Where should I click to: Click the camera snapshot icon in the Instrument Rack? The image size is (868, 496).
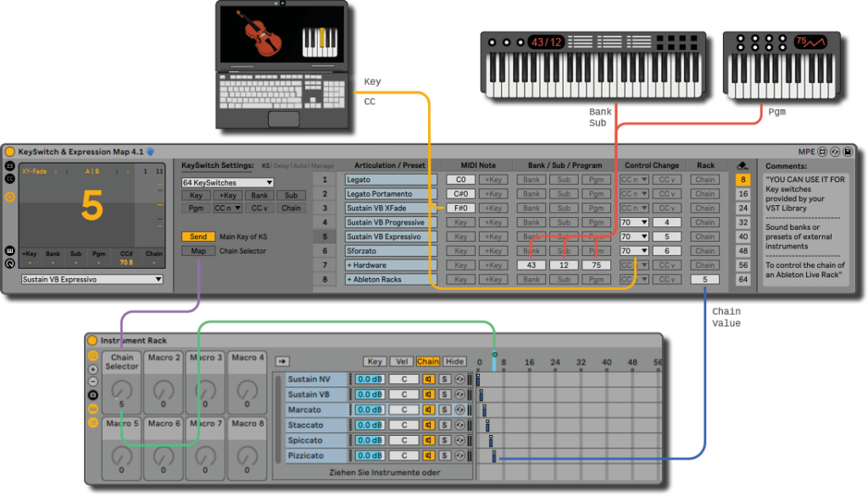click(x=93, y=395)
